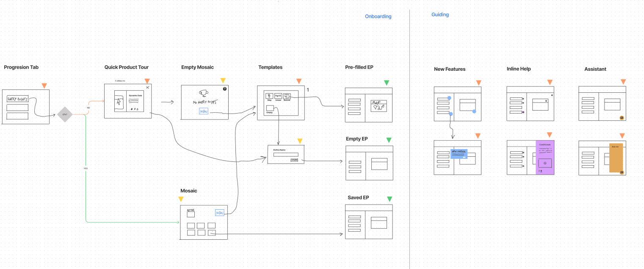Click the Onboarding section label

point(378,17)
